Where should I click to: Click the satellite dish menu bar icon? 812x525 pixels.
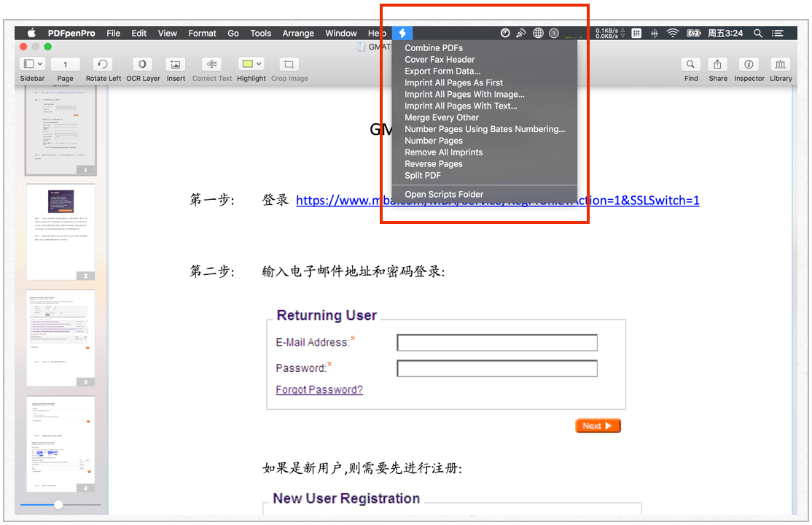click(521, 33)
